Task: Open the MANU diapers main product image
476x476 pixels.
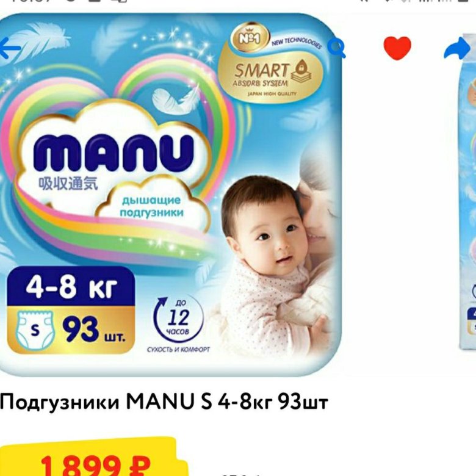Action: pos(171,194)
